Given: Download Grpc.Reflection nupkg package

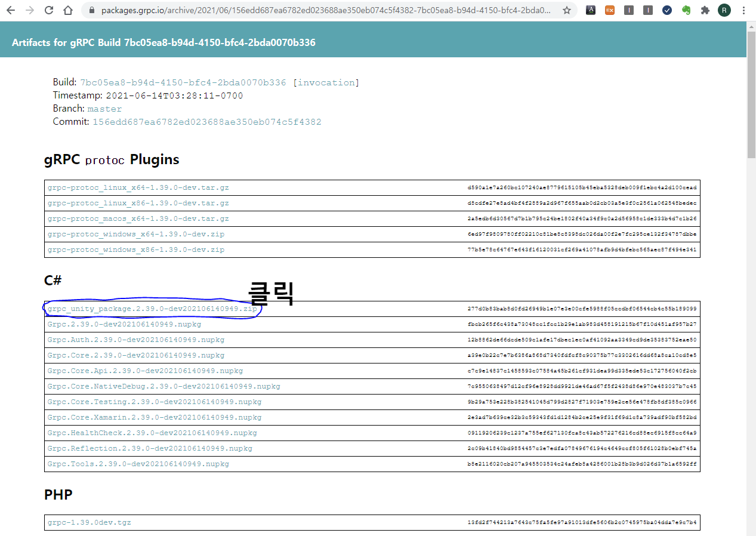Looking at the screenshot, I should (150, 448).
